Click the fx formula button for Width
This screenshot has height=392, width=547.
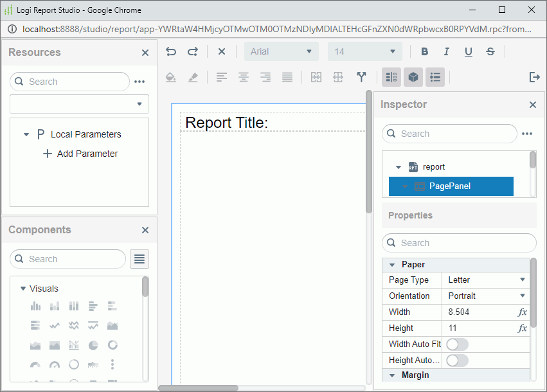[x=523, y=312]
